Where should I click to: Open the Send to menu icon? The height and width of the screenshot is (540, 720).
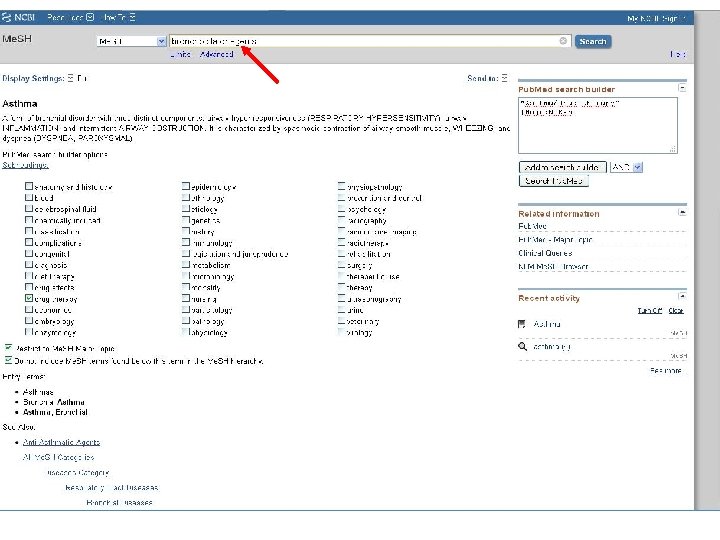pos(505,78)
